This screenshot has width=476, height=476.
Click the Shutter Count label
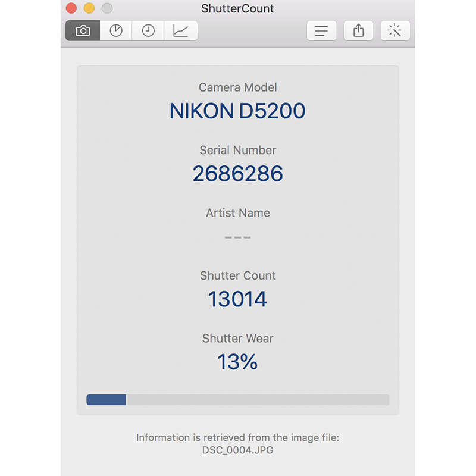tap(237, 275)
